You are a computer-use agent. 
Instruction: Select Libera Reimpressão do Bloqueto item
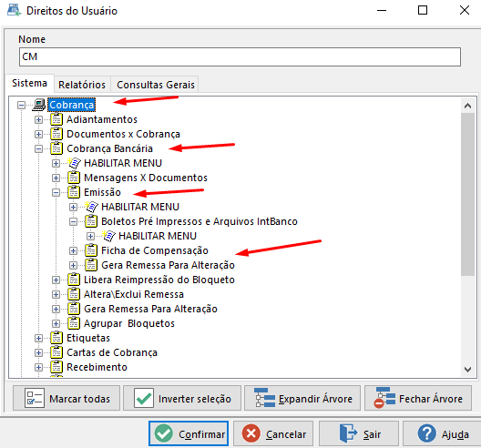click(159, 280)
